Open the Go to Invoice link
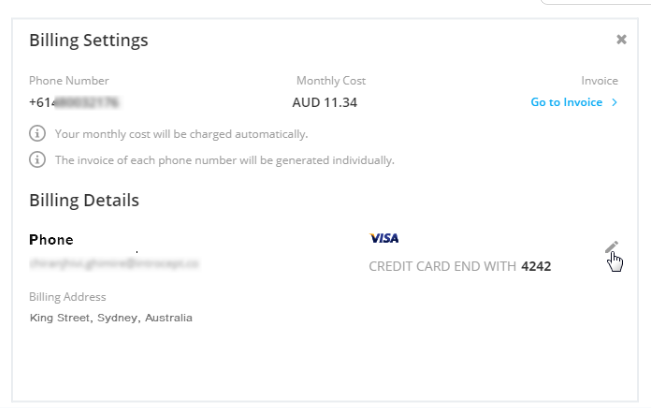 point(566,102)
